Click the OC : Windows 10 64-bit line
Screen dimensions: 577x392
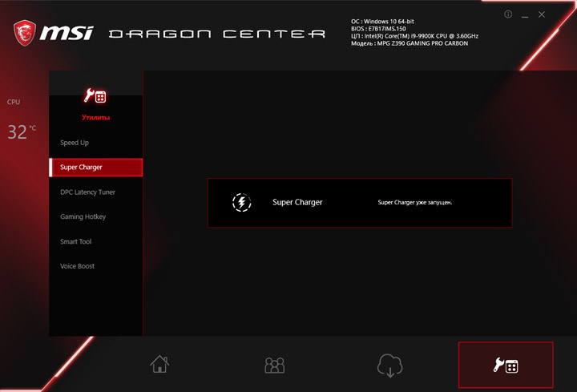382,22
